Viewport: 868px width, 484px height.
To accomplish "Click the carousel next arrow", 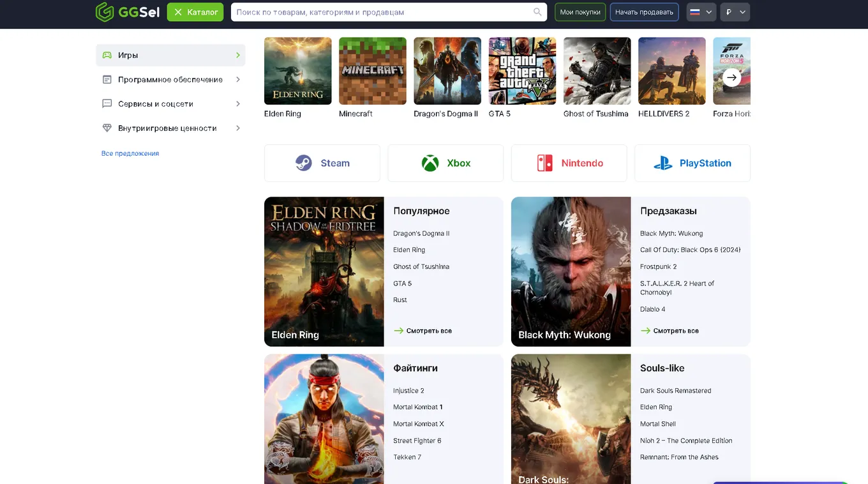I will tap(731, 77).
